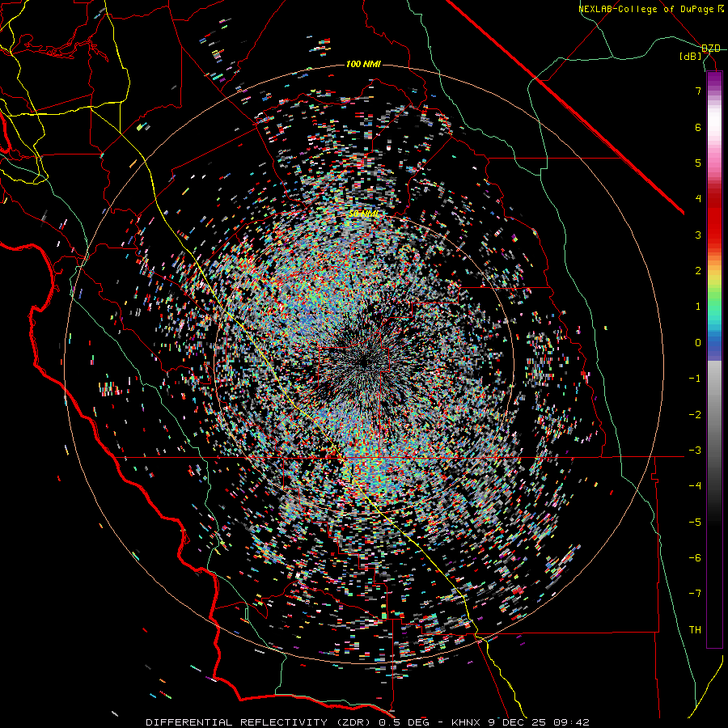This screenshot has width=728, height=728.
Task: Click the -2 value on the color scale
Action: pos(695,415)
